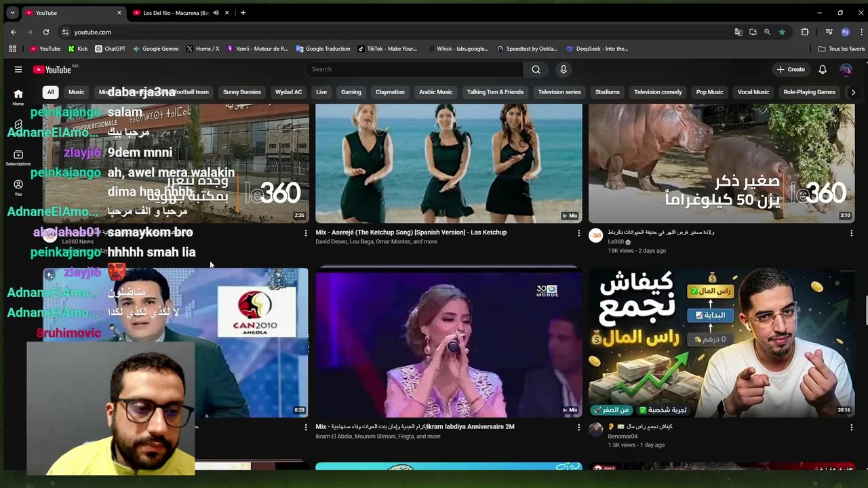
Task: Open the hippo Le360 video thumbnail
Action: pos(722,163)
